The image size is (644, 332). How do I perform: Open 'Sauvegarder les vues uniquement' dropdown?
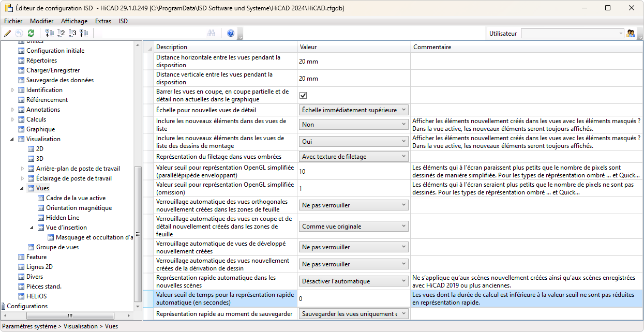354,313
